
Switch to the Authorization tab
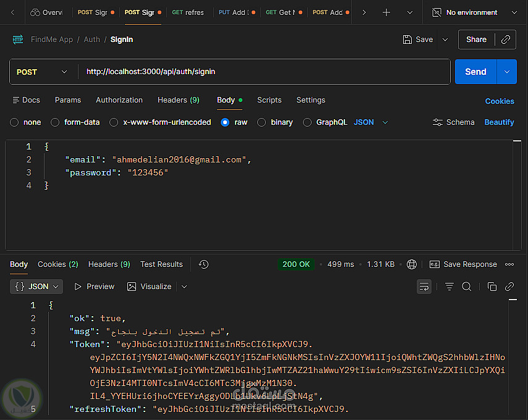click(119, 100)
